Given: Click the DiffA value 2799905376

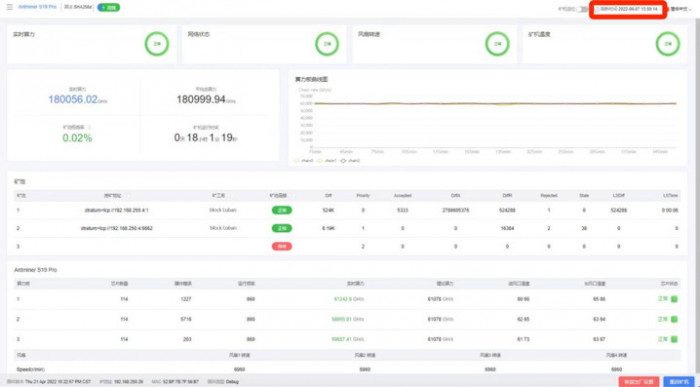Looking at the screenshot, I should 455,210.
